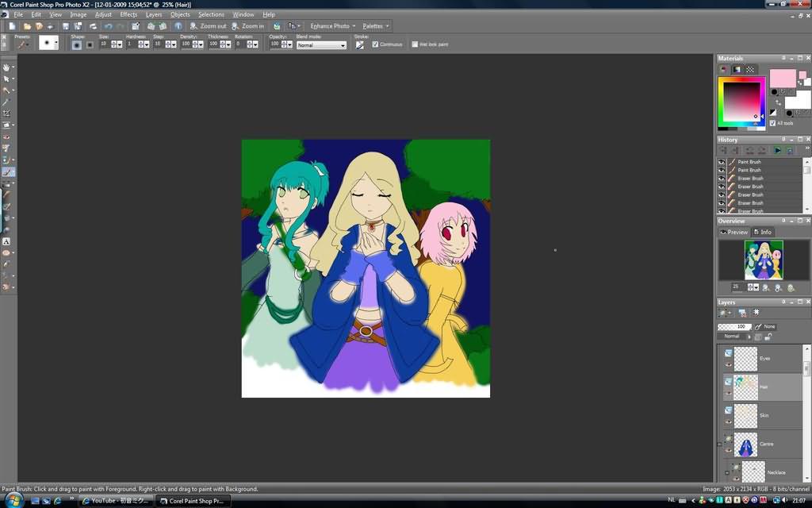Click the Zoom in magnifier icon
Image resolution: width=812 pixels, height=508 pixels.
tap(235, 26)
